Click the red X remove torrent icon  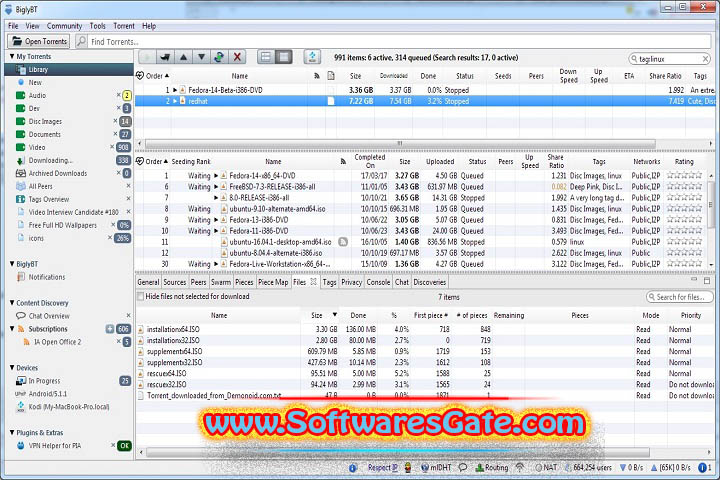[x=237, y=57]
